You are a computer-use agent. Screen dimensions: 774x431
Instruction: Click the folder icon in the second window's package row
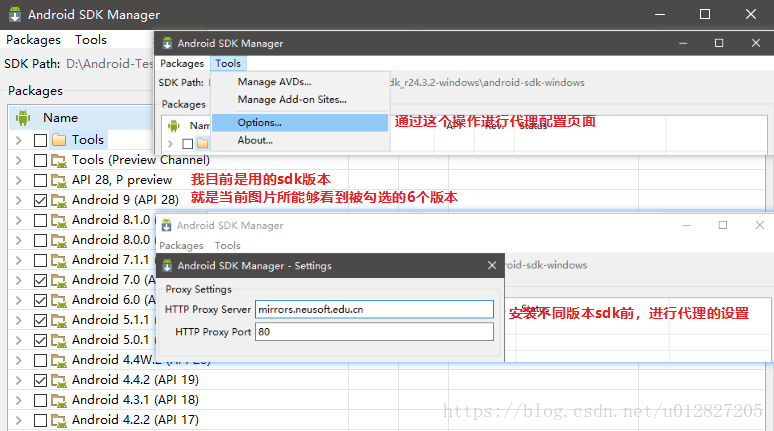202,144
